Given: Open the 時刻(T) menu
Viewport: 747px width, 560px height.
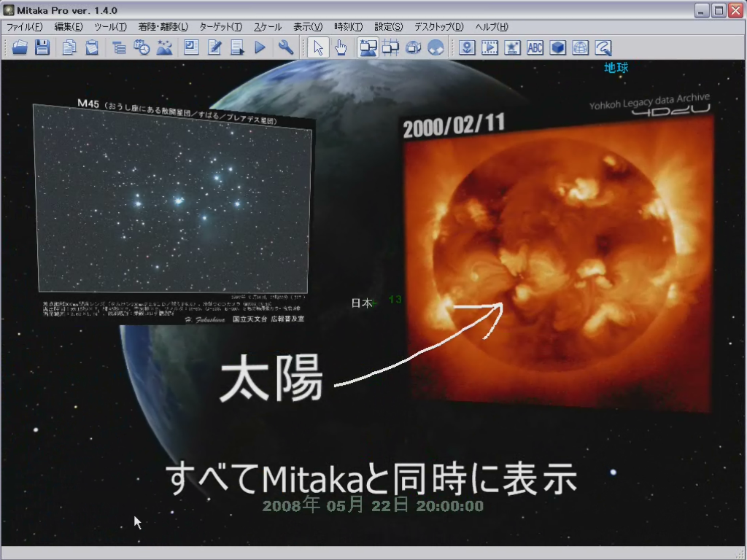Looking at the screenshot, I should point(349,27).
